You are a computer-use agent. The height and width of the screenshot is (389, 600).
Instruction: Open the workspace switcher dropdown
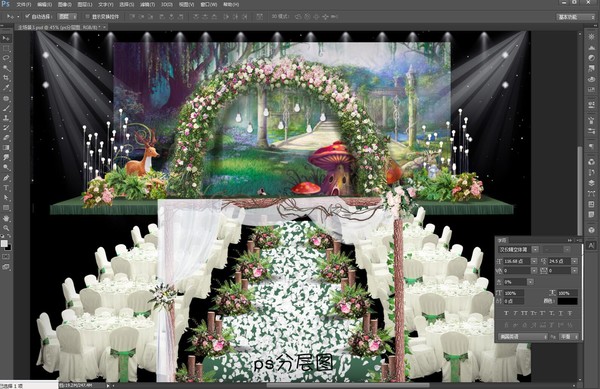pyautogui.click(x=576, y=17)
